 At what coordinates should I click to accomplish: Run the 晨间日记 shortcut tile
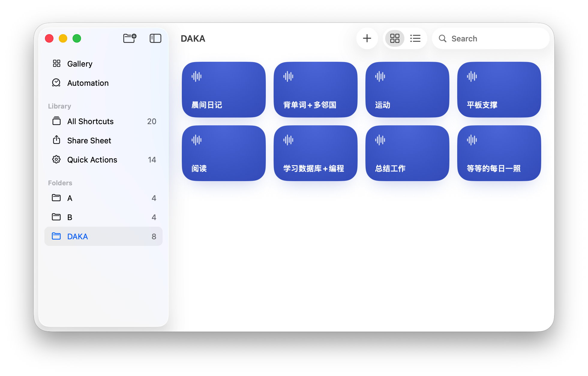223,90
